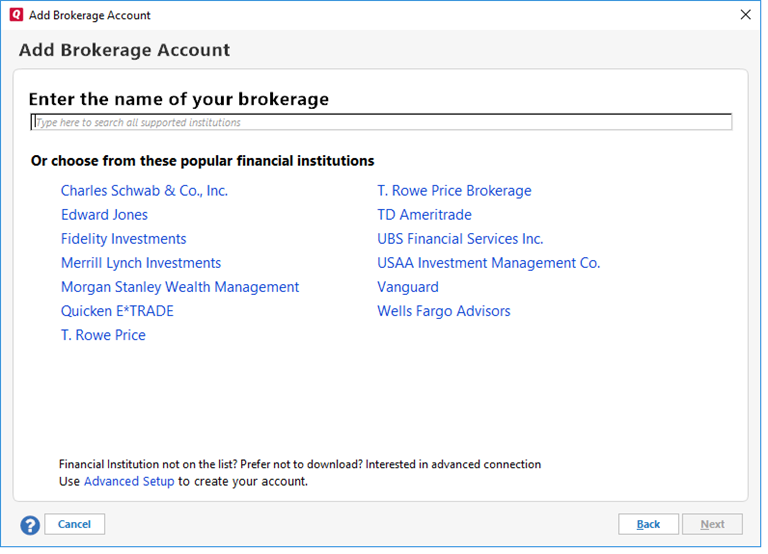Click the brokerage name search field
The image size is (768, 554).
381,123
